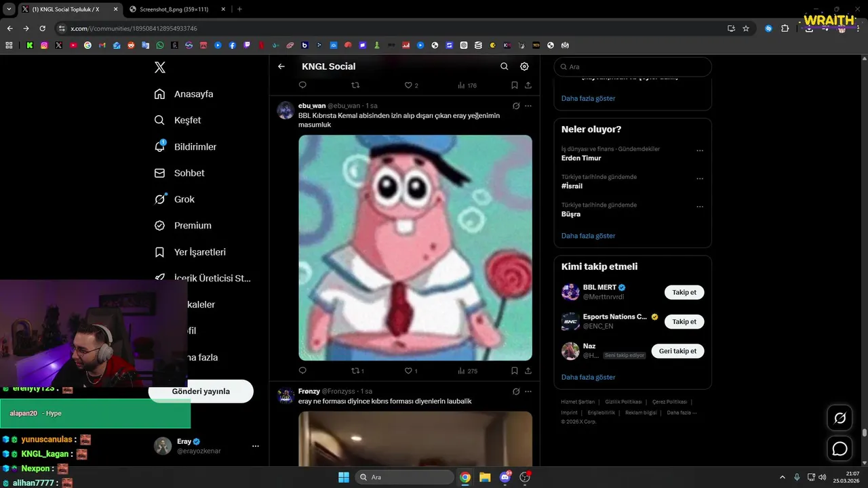Viewport: 868px width, 488px height.
Task: Open File Explorer from the taskbar
Action: (485, 477)
